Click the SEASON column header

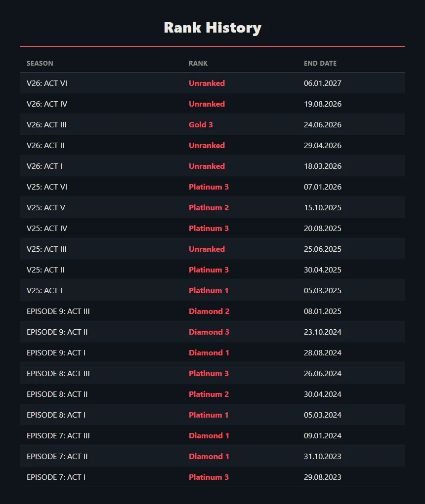[40, 63]
